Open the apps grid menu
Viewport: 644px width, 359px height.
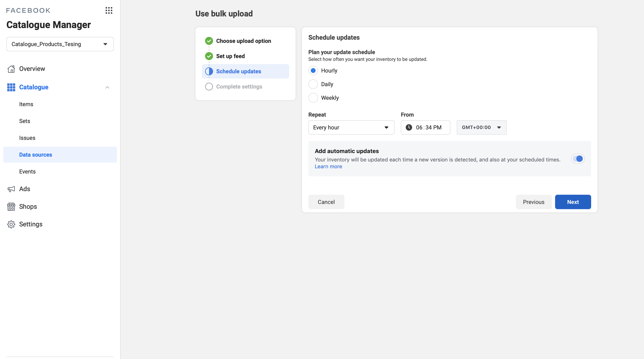pyautogui.click(x=109, y=10)
